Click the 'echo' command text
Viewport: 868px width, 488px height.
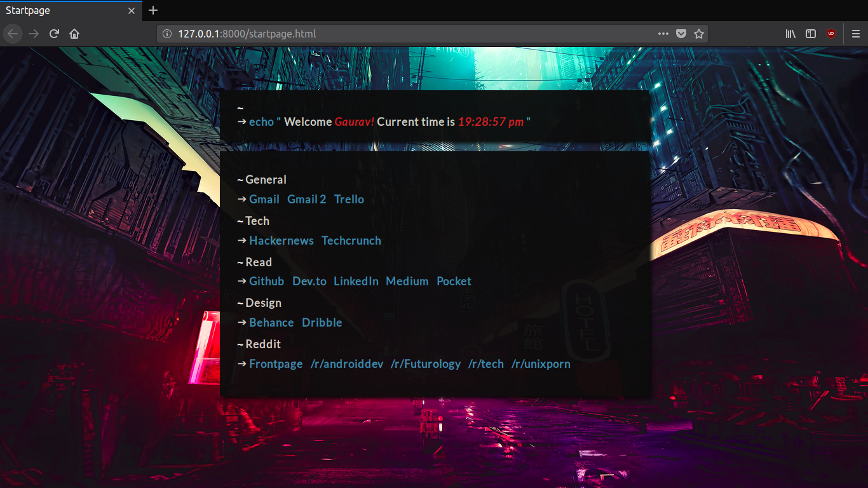261,122
